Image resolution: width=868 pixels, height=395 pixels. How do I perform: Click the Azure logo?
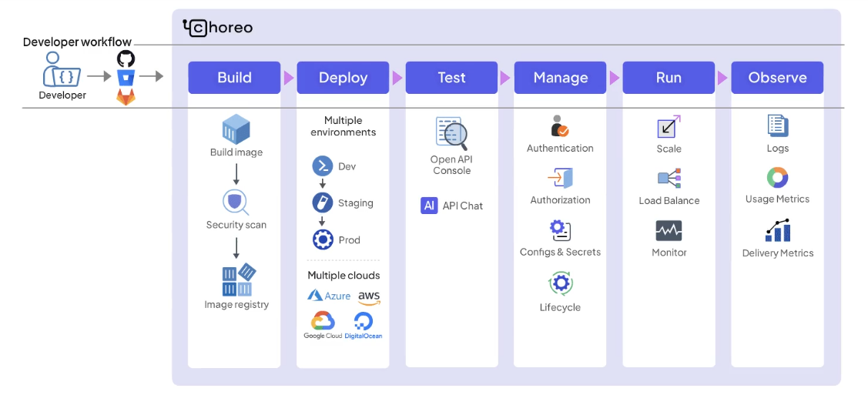329,296
